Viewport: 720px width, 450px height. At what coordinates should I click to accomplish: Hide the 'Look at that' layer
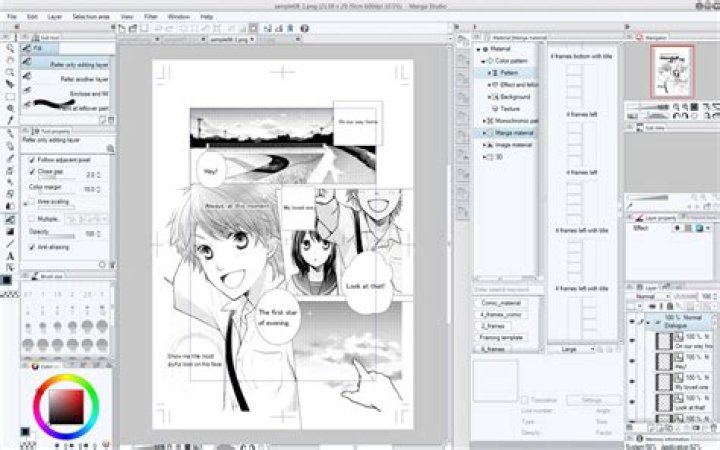[632, 402]
